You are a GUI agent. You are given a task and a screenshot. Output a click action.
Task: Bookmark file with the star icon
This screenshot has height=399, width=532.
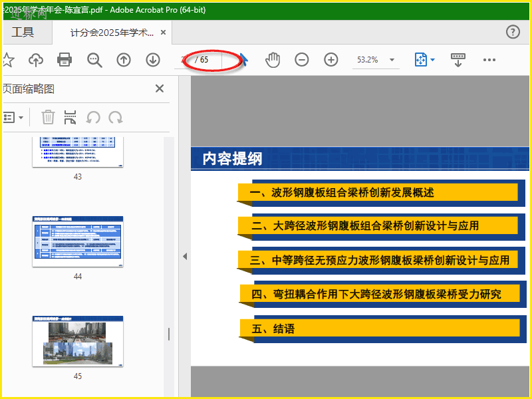pyautogui.click(x=8, y=60)
